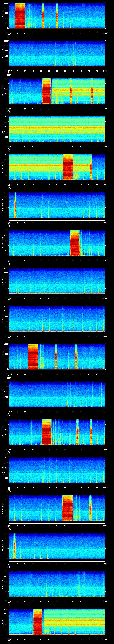
Task: Click Frequency (Hz) axis label of 14:22:00 panel
Action: 3,16
